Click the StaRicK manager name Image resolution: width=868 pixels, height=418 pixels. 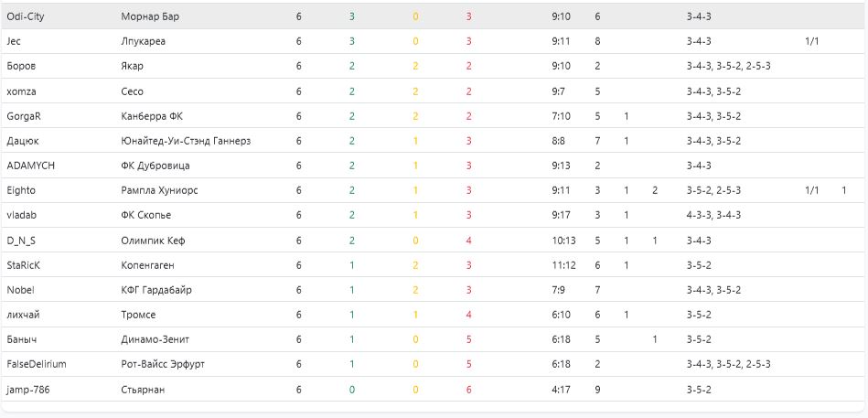(x=24, y=265)
